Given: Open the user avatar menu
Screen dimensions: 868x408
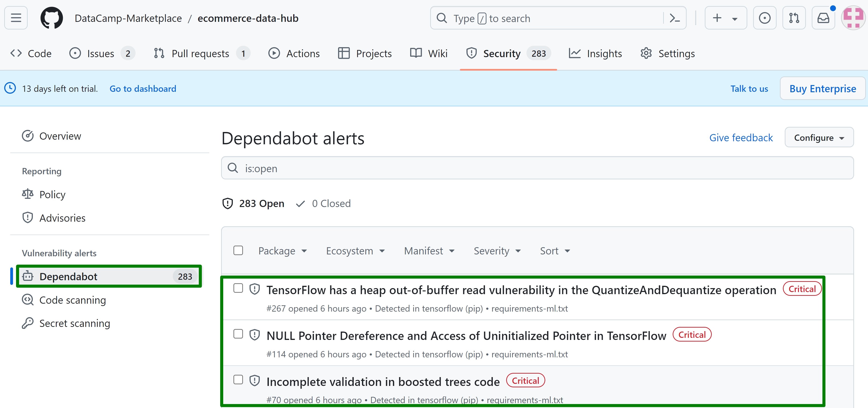Looking at the screenshot, I should [x=853, y=18].
